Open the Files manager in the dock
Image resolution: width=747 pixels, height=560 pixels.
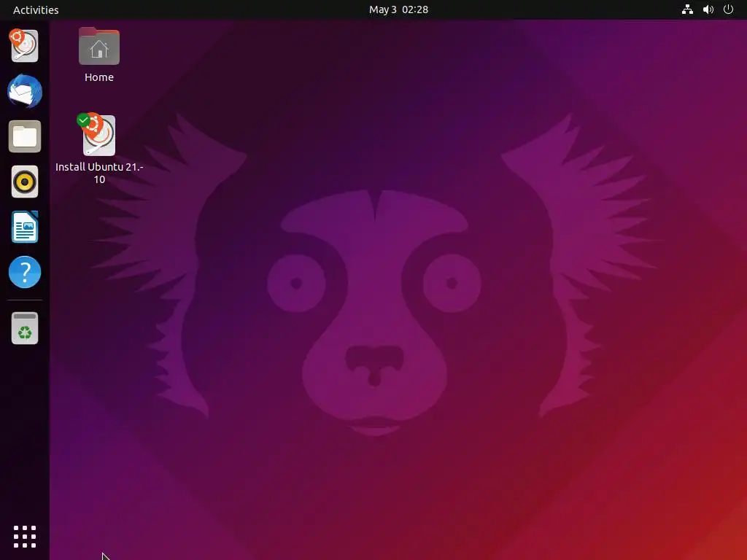point(24,136)
